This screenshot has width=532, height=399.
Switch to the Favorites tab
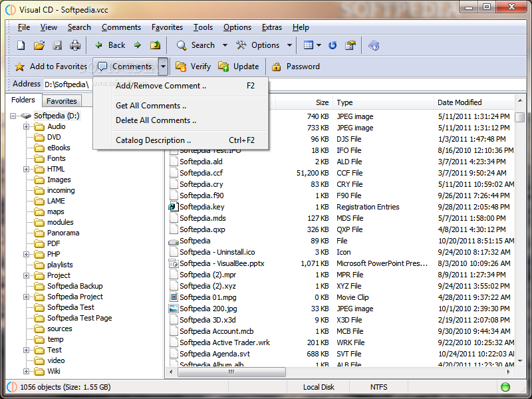tap(62, 101)
